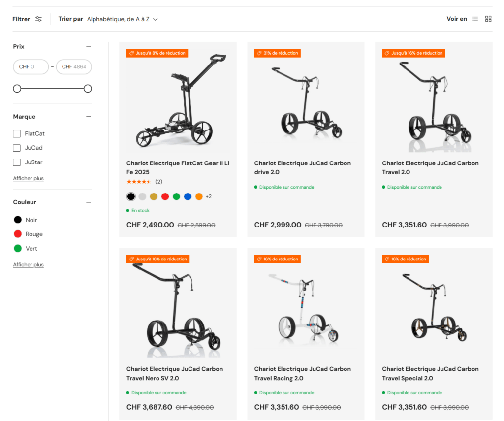Screen dimensions: 504x421
Task: Click the minimum price input field
Action: click(x=31, y=67)
